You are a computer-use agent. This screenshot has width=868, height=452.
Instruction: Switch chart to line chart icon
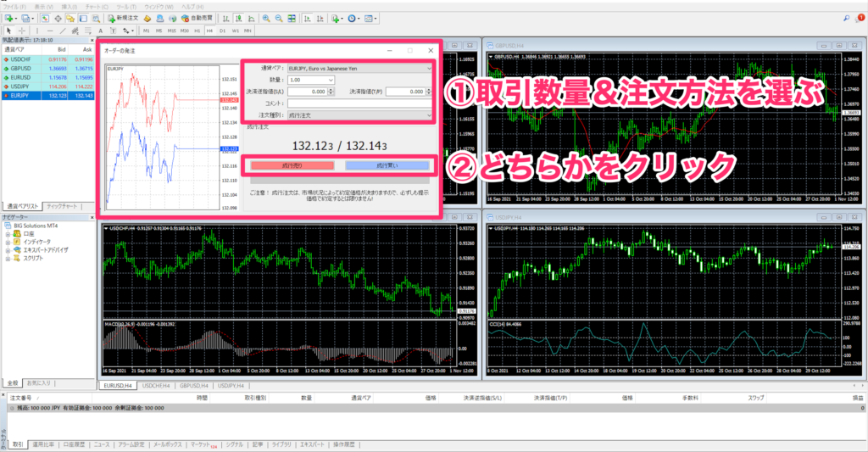pyautogui.click(x=251, y=19)
